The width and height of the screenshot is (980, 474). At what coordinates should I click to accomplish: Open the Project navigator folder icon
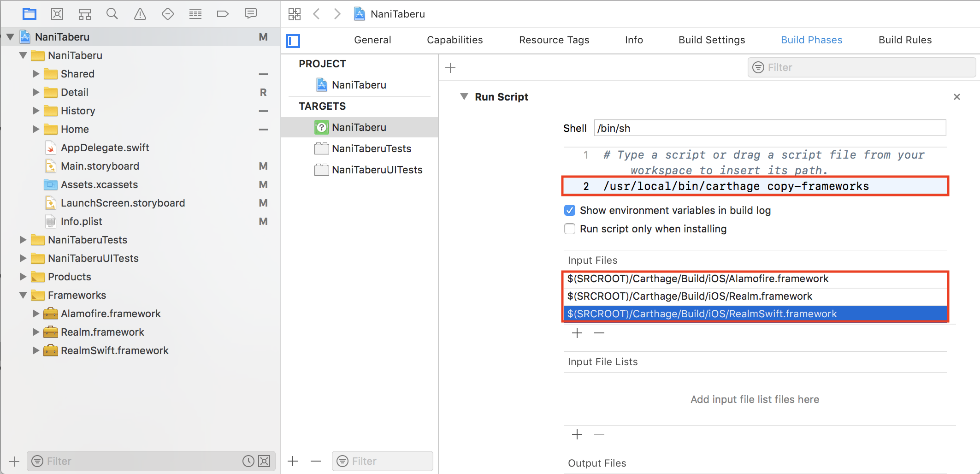tap(30, 14)
